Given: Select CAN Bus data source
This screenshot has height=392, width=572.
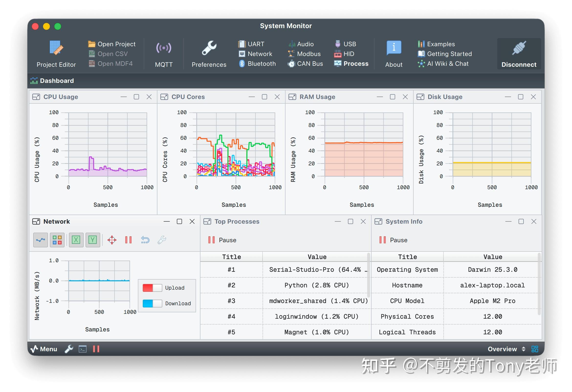Looking at the screenshot, I should [305, 64].
